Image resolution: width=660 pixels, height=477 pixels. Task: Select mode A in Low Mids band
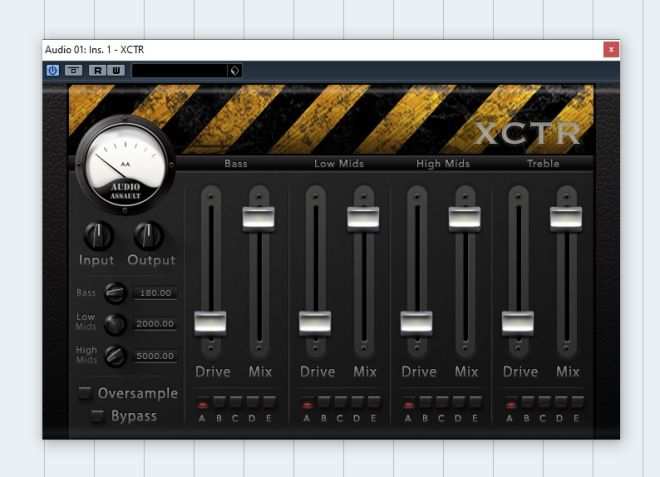point(307,404)
